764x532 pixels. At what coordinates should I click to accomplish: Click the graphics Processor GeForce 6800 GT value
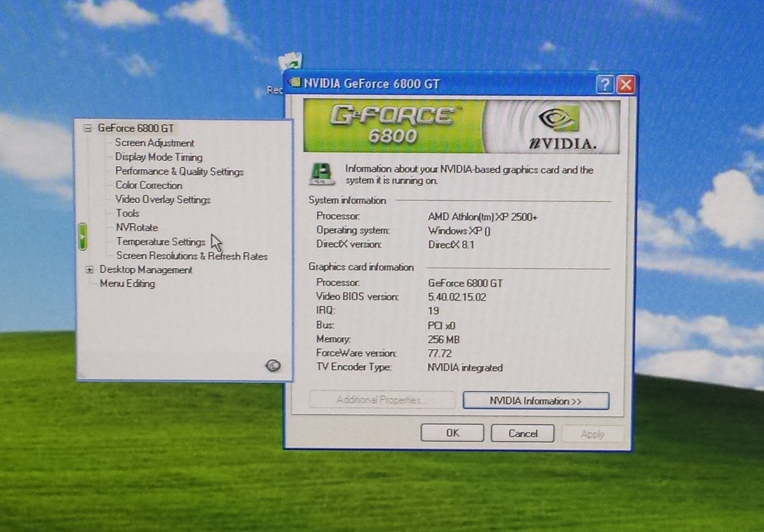[465, 283]
